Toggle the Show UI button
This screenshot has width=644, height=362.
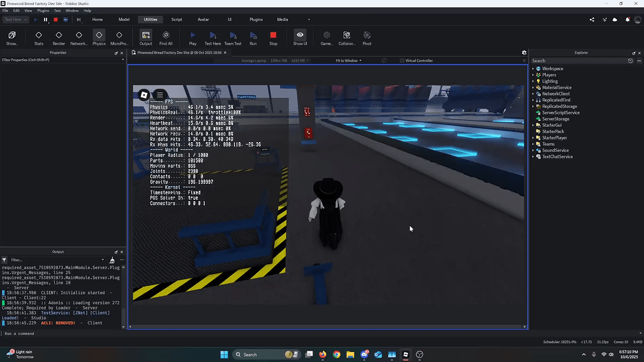tap(299, 36)
